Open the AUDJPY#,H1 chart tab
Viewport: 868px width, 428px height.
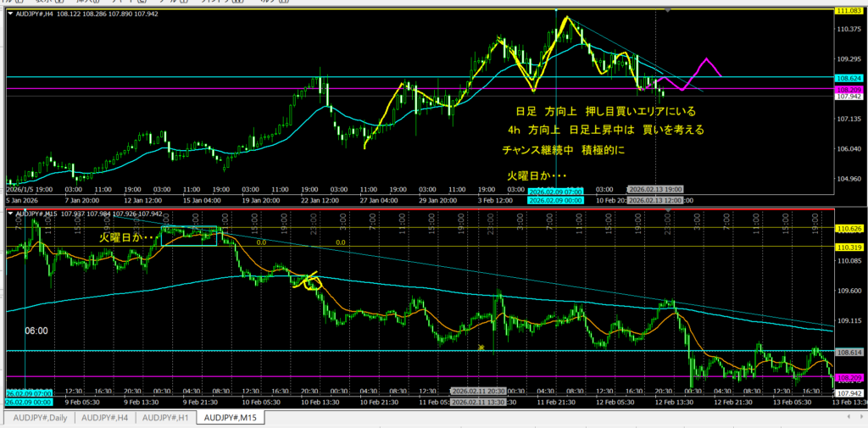pos(167,418)
